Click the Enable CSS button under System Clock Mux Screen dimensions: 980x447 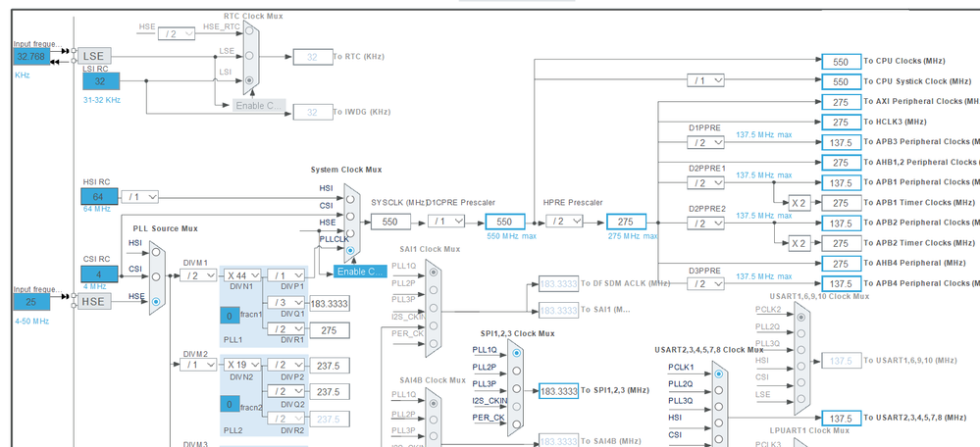tap(360, 272)
